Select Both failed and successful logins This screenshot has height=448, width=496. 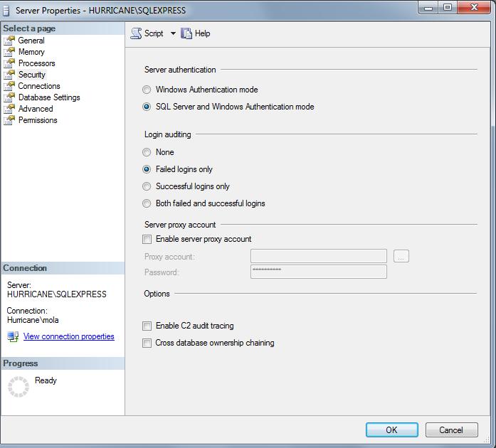point(147,203)
